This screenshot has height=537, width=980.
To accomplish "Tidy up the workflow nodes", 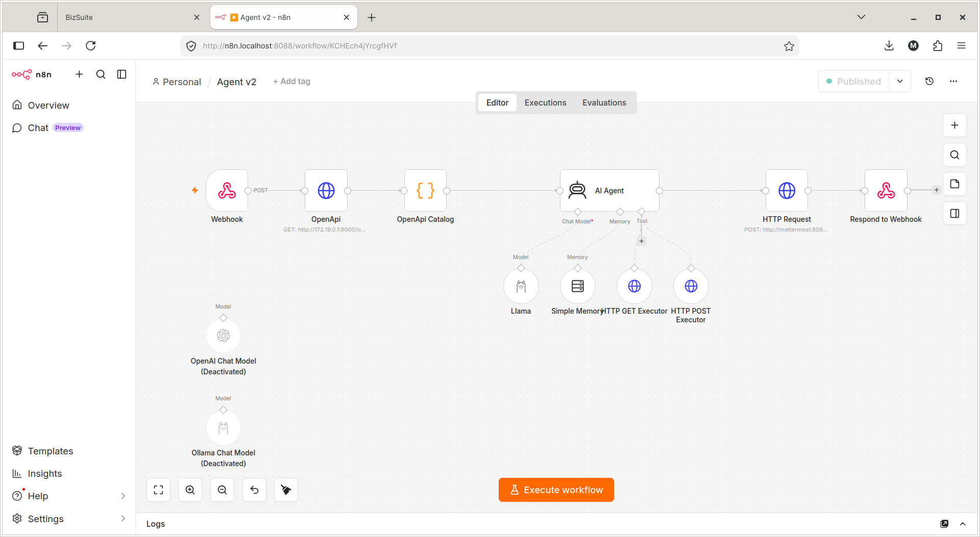I will point(286,490).
